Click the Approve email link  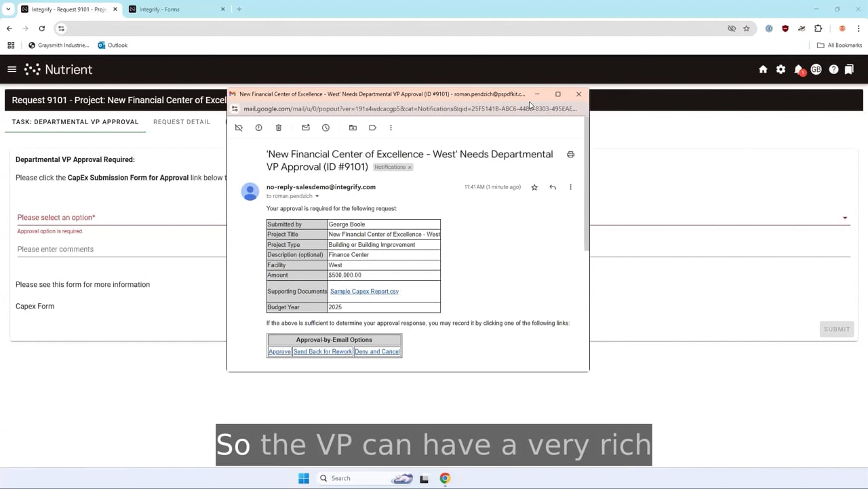(x=279, y=351)
